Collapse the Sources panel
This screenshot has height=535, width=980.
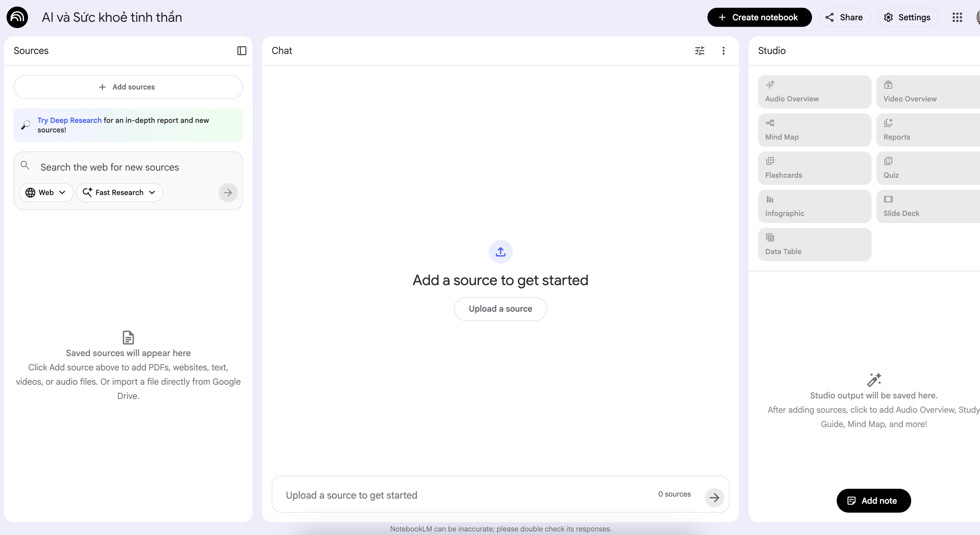pos(242,51)
